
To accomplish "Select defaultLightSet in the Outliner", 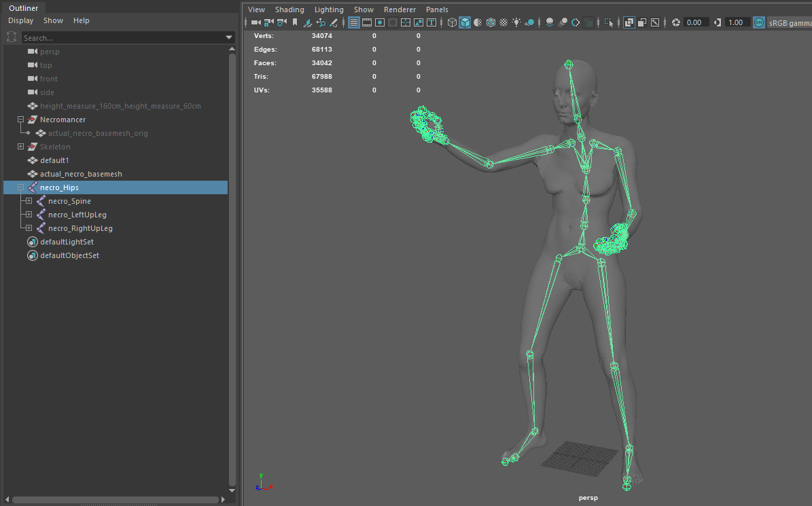I will click(67, 242).
